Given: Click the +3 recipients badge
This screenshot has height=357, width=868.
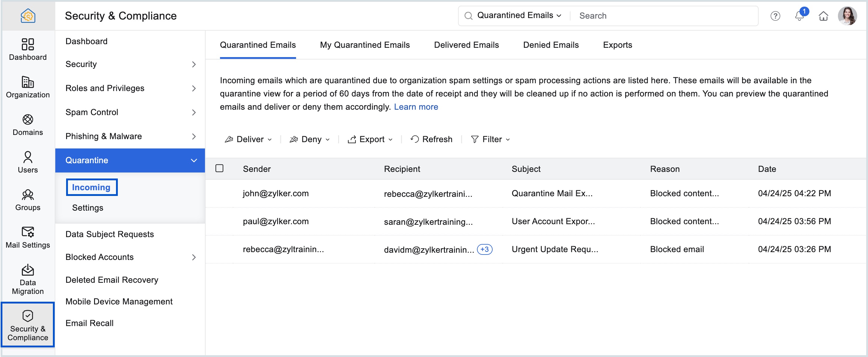Looking at the screenshot, I should (x=484, y=249).
